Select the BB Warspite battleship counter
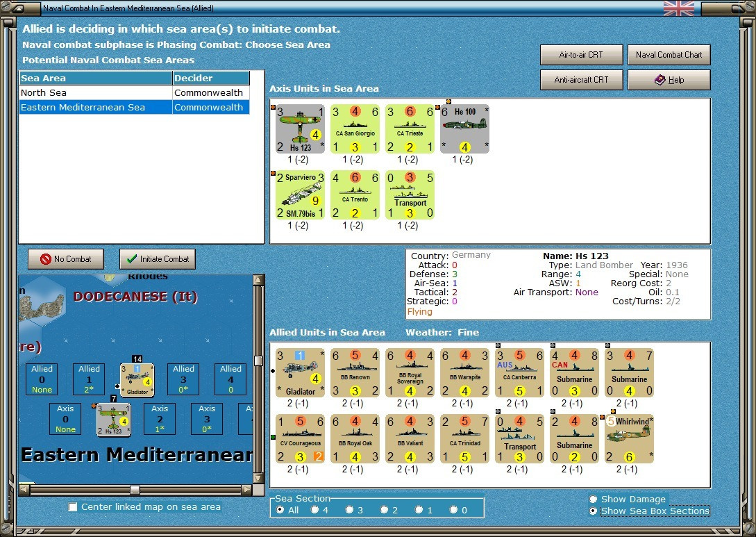Screen dimensions: 756x537 pos(465,373)
